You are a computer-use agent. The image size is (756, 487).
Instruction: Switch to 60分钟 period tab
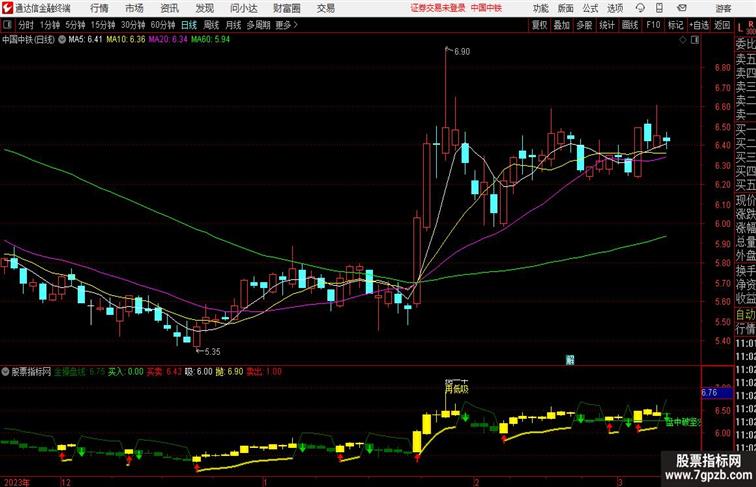(x=163, y=25)
